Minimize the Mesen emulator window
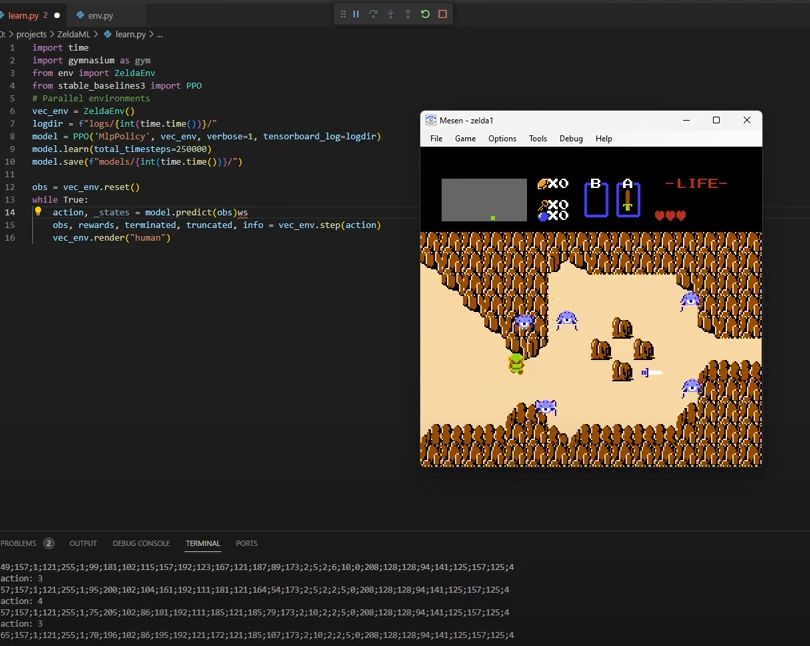The width and height of the screenshot is (810, 646). [x=686, y=120]
